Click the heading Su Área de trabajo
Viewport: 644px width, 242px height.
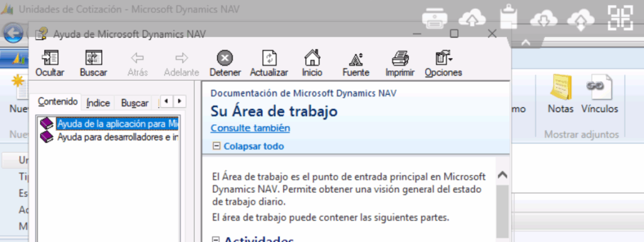[274, 111]
